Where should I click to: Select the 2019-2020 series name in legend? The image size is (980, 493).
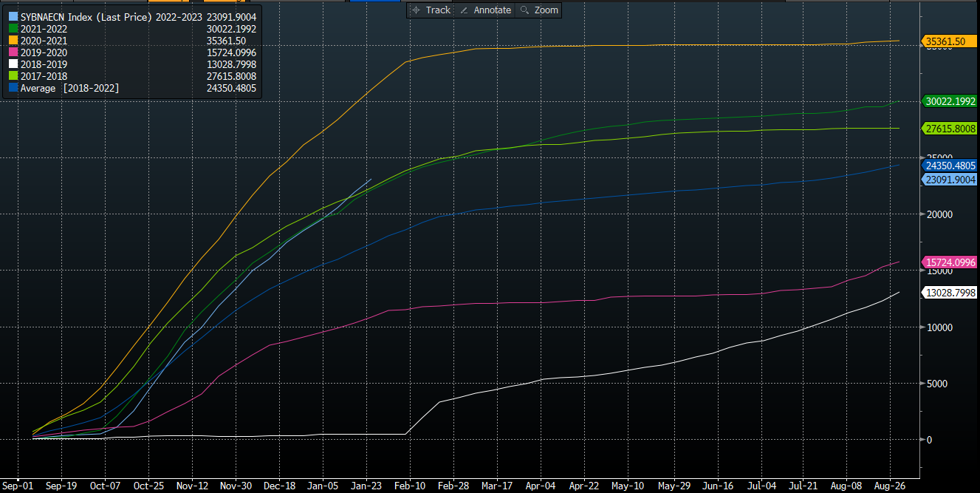44,52
